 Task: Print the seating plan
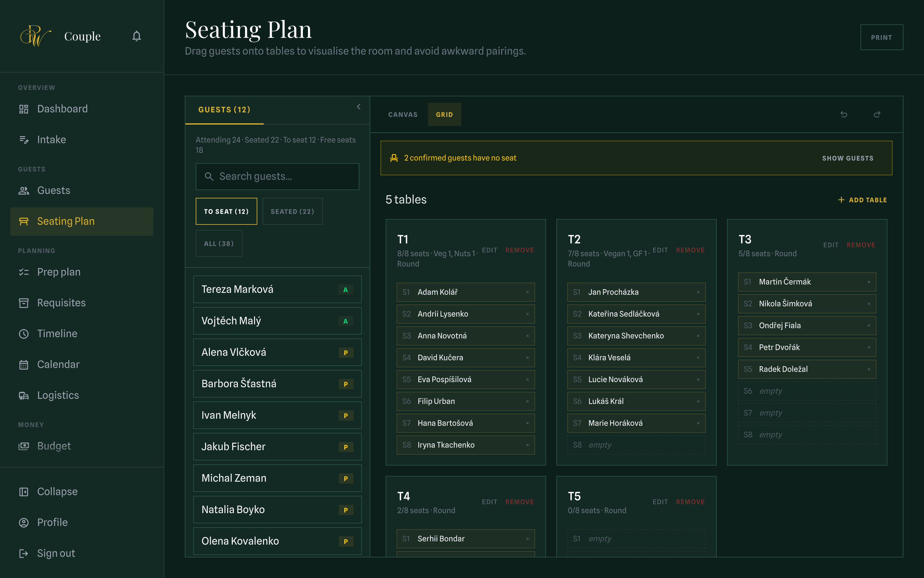(882, 38)
